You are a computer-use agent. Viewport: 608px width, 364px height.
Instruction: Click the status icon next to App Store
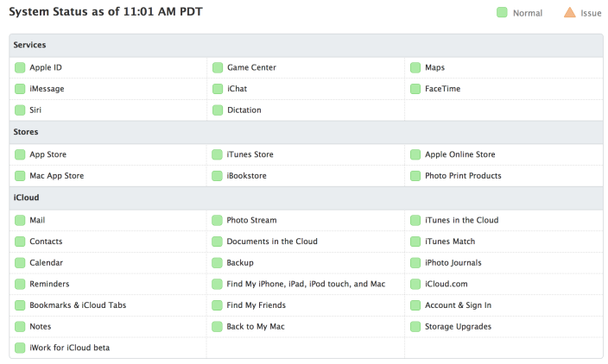coord(20,155)
